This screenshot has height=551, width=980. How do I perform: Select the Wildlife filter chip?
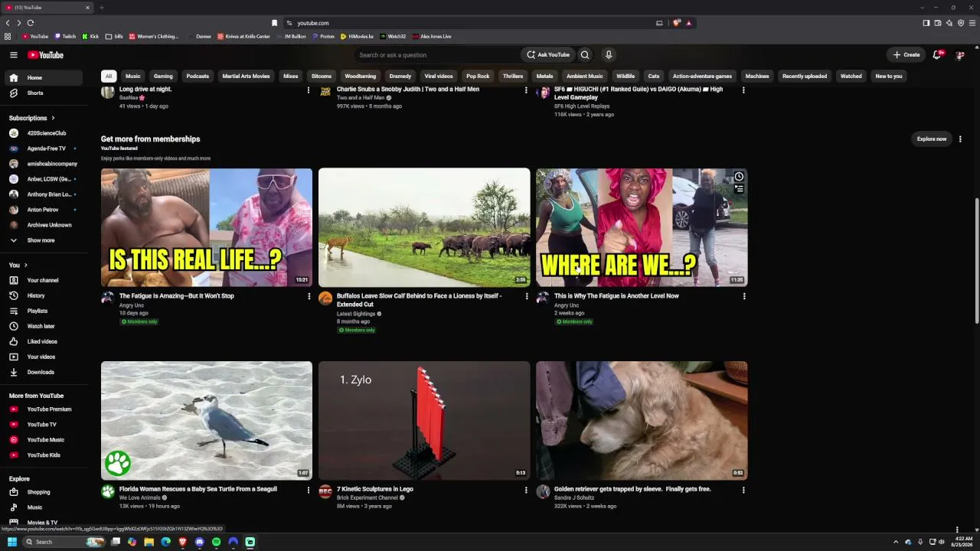626,77
